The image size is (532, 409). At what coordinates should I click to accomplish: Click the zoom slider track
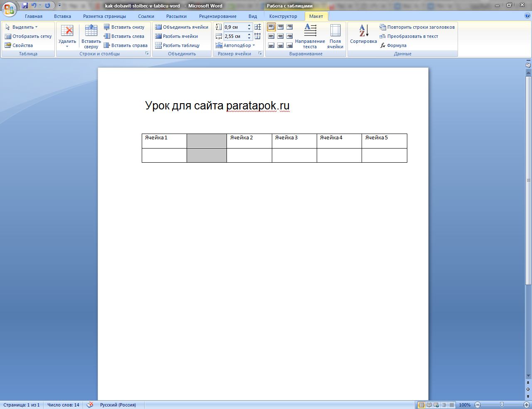tap(502, 405)
